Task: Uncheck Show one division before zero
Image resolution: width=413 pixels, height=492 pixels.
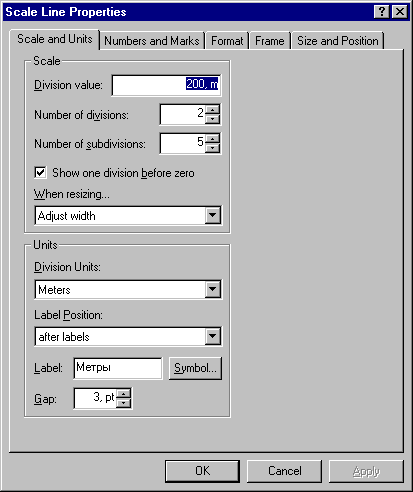Action: click(x=40, y=173)
